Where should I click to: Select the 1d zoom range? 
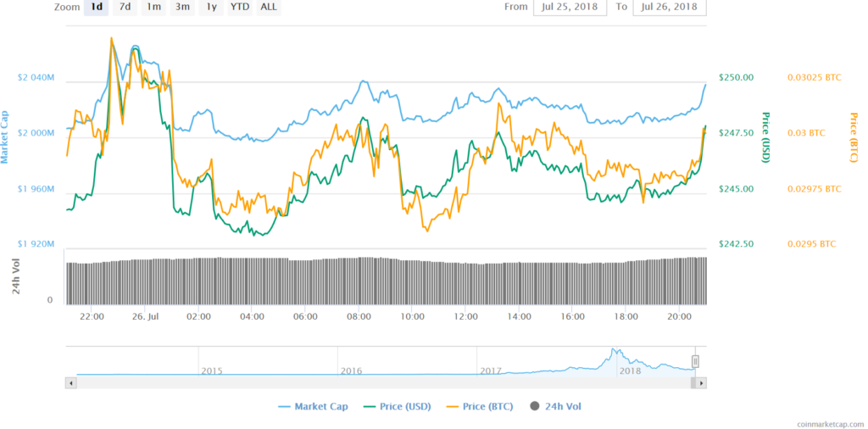pos(96,8)
